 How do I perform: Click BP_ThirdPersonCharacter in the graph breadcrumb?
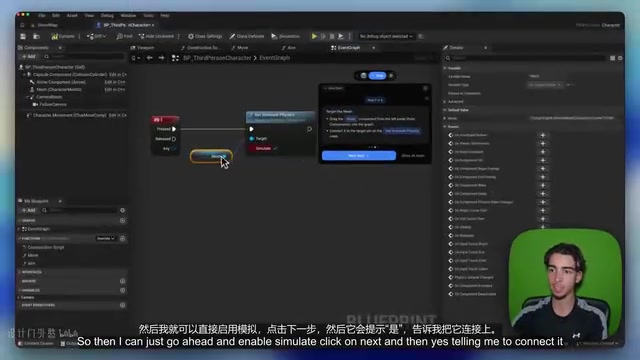tap(217, 58)
